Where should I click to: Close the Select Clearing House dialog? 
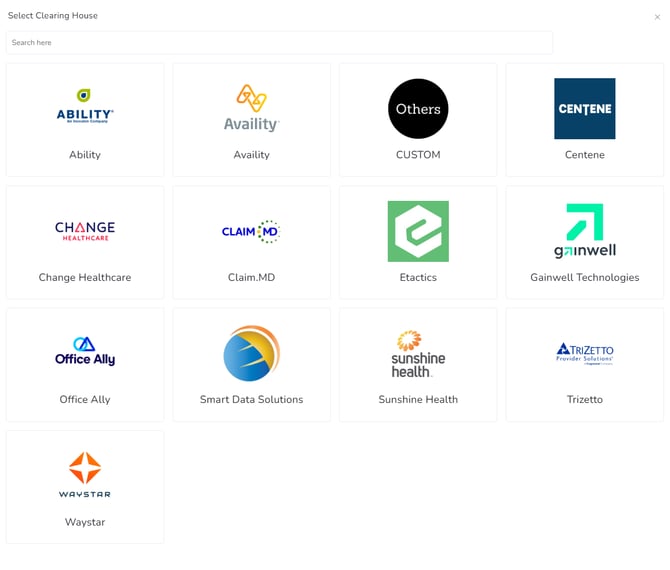(x=657, y=17)
